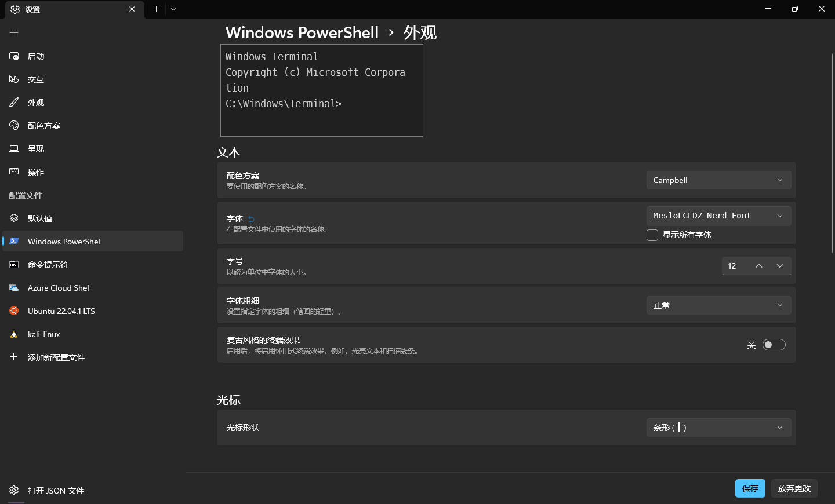Open the 配色方案 palette sidebar item
The width and height of the screenshot is (835, 504).
43,126
